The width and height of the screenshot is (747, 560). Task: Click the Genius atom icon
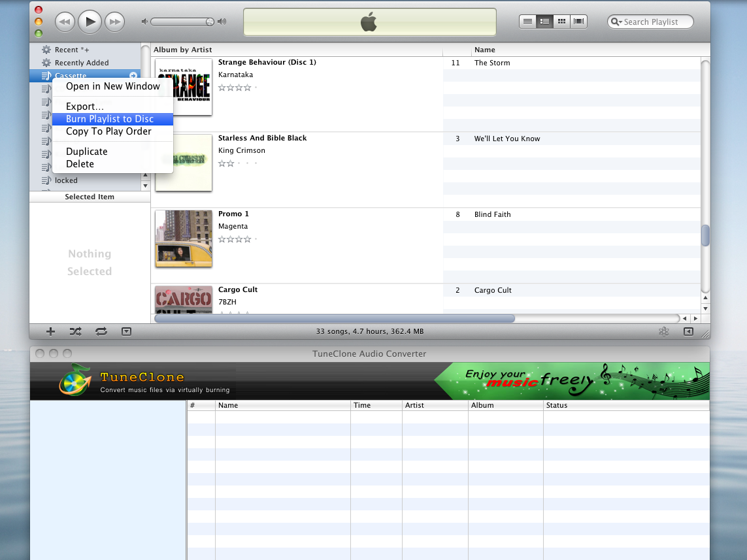(x=663, y=331)
